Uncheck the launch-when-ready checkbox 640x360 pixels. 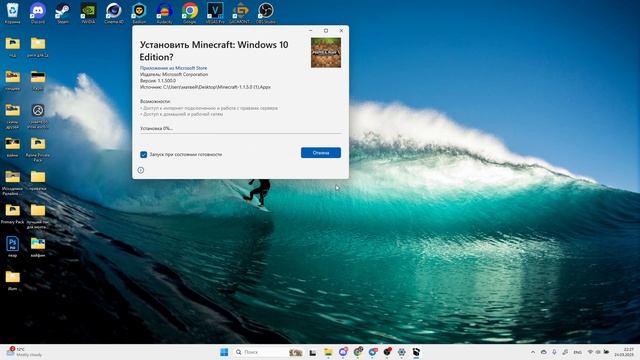pyautogui.click(x=143, y=155)
